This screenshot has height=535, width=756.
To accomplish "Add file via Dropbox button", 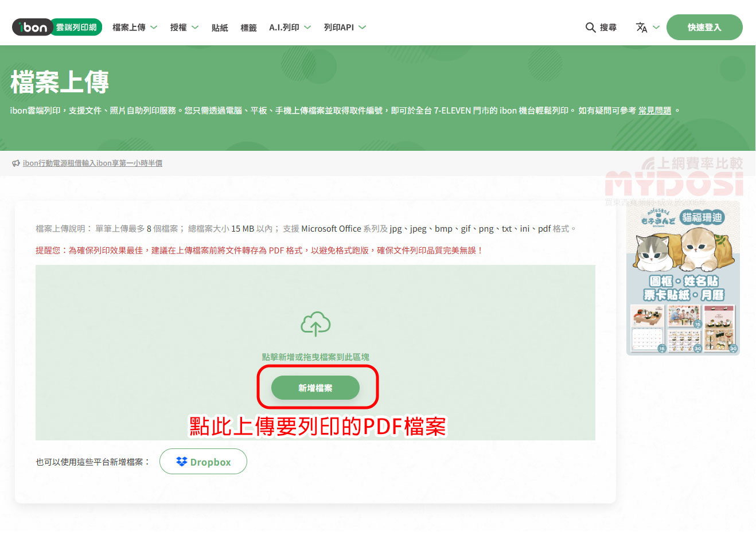I will coord(203,462).
